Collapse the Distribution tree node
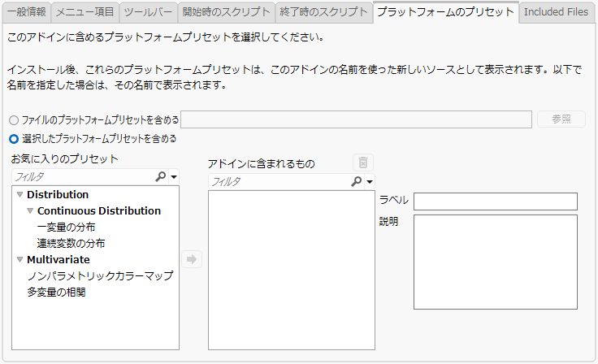 pos(19,194)
